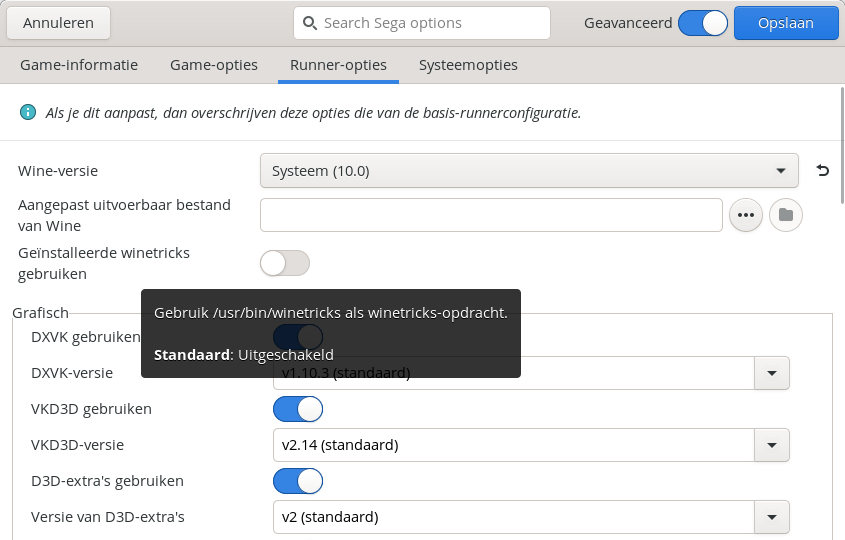Expand the VKD3D-versie dropdown arrow
Viewport: 845px width, 540px height.
772,445
